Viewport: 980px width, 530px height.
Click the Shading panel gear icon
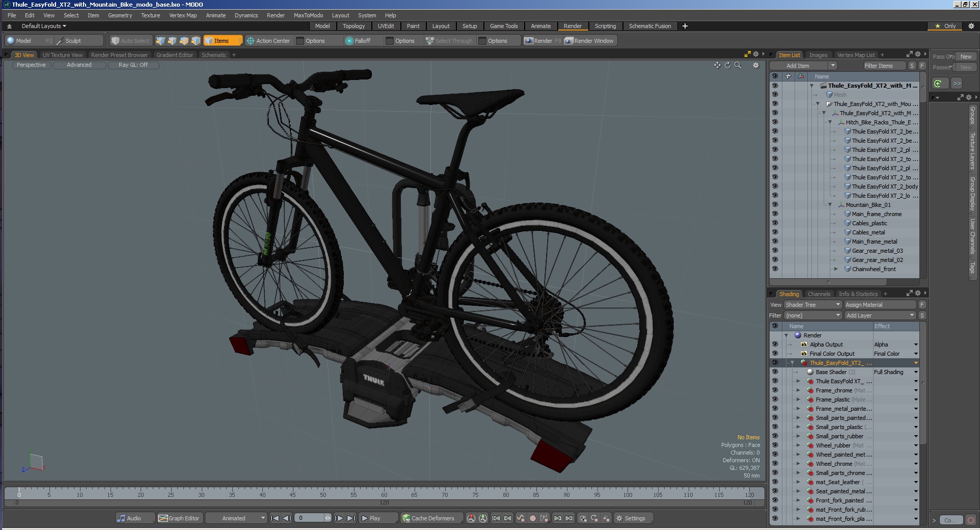click(x=918, y=293)
